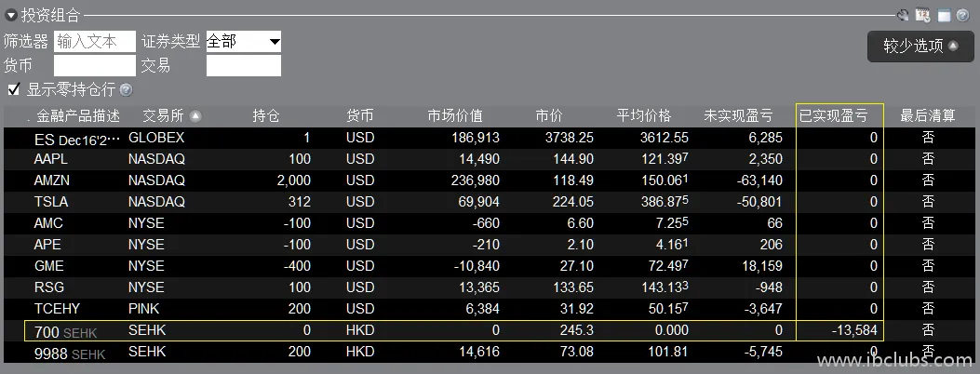
Task: Collapse the 投资组合 panel
Action: point(10,16)
